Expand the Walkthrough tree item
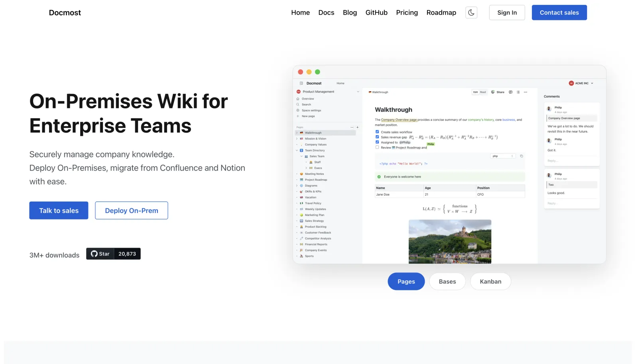The width and height of the screenshot is (638, 364). [x=297, y=133]
